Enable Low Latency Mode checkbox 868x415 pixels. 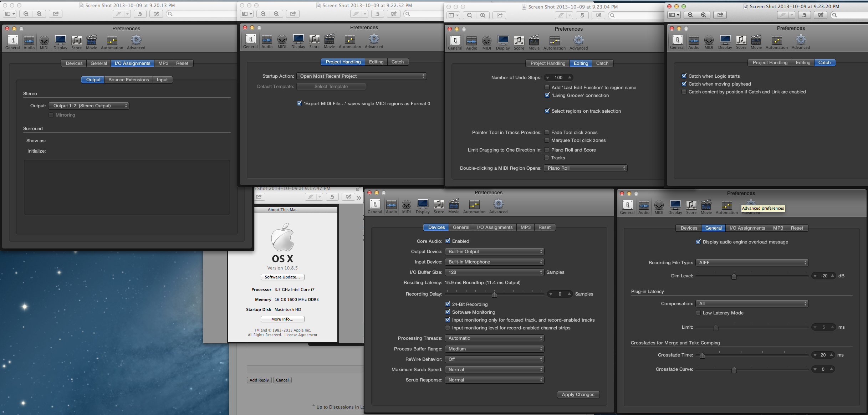(698, 313)
